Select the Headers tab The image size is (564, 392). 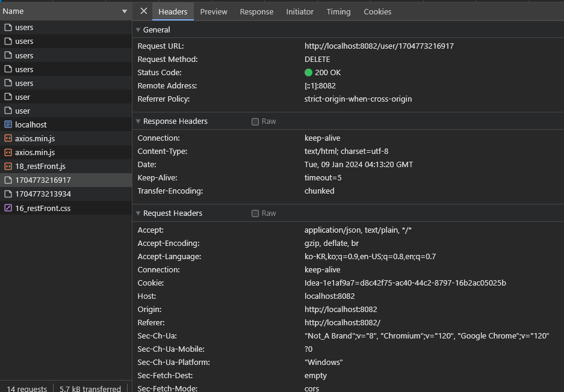click(173, 11)
